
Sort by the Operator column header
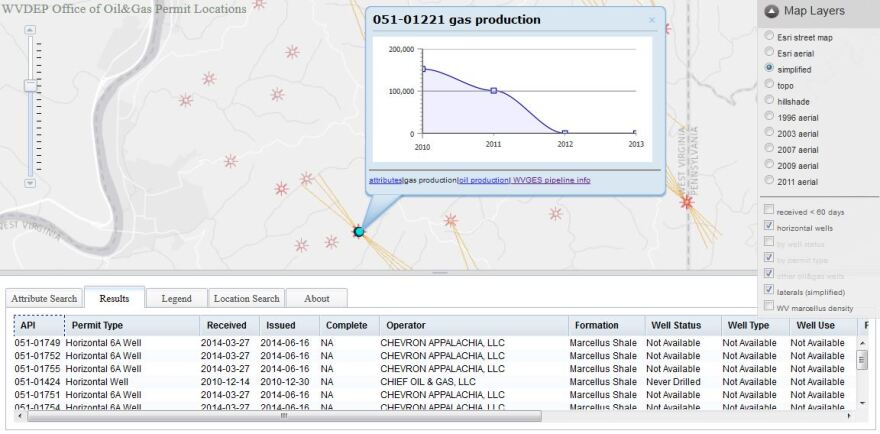474,326
